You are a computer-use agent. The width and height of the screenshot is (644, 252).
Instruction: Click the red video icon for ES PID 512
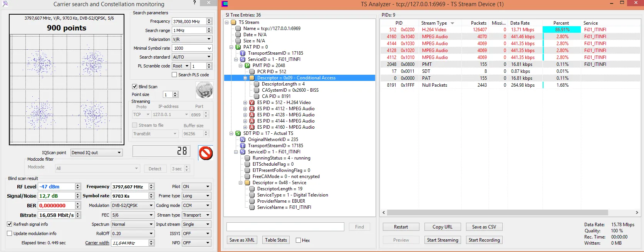[252, 102]
